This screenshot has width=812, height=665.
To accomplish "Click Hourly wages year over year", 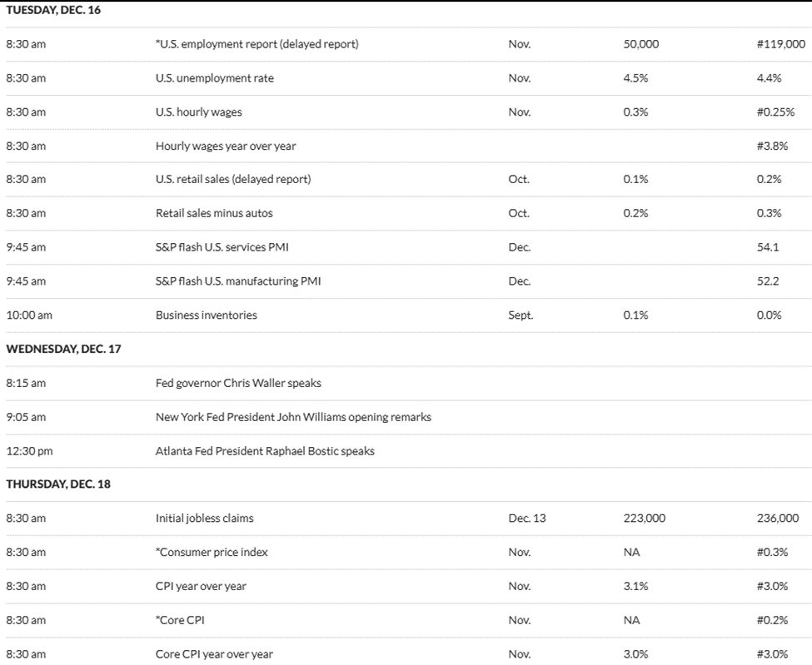I will tap(225, 146).
